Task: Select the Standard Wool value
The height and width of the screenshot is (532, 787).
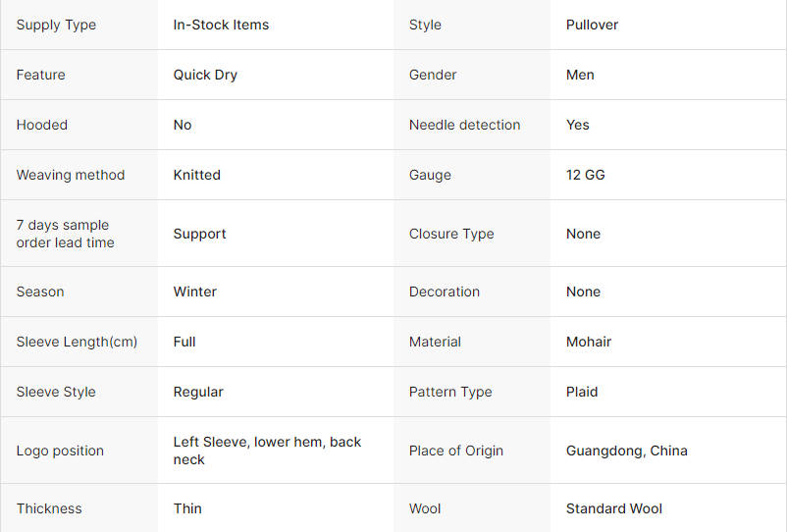Action: pyautogui.click(x=613, y=508)
